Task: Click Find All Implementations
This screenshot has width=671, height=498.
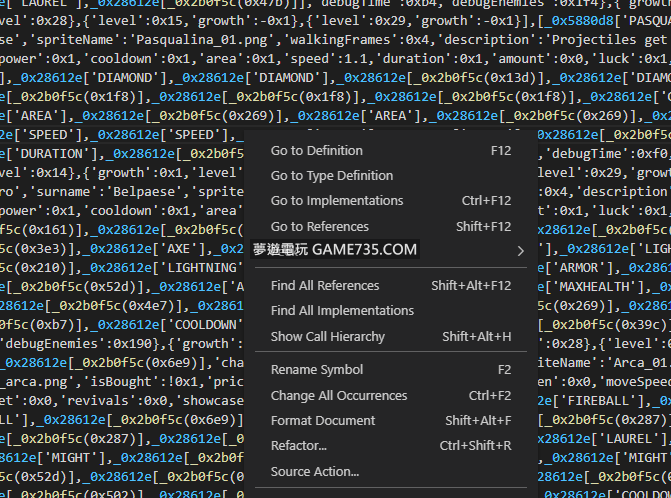Action: (x=341, y=311)
